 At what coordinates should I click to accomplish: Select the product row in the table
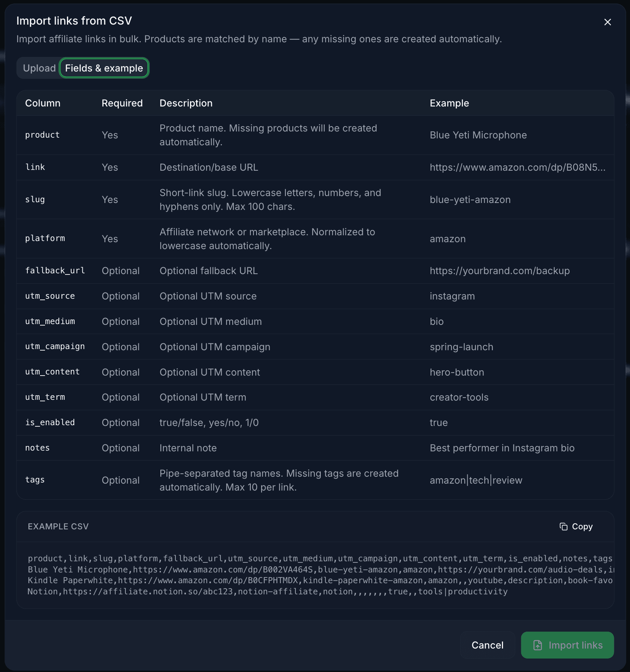(x=42, y=135)
